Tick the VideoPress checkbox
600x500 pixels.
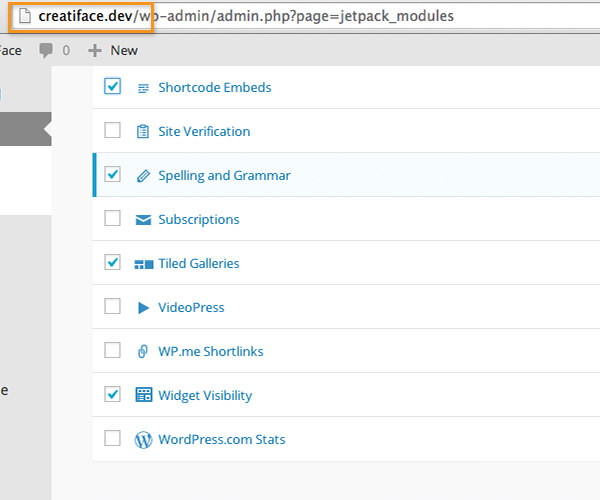112,306
